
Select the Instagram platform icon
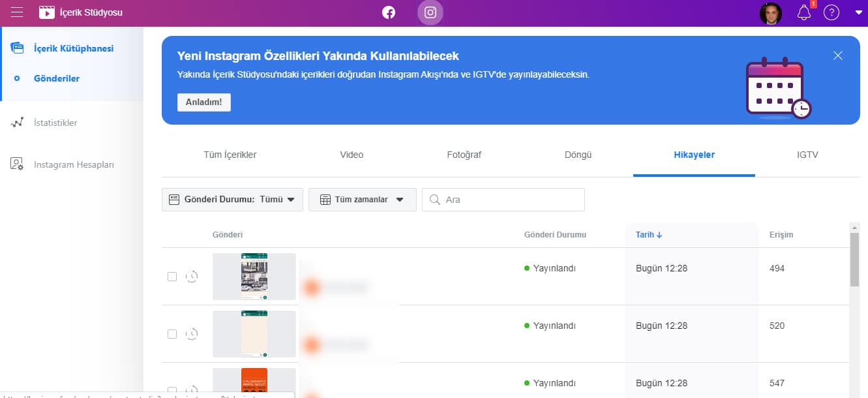coord(430,12)
